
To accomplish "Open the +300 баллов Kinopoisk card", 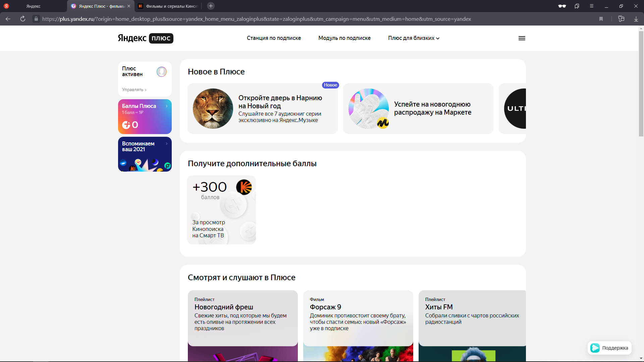I will (221, 210).
